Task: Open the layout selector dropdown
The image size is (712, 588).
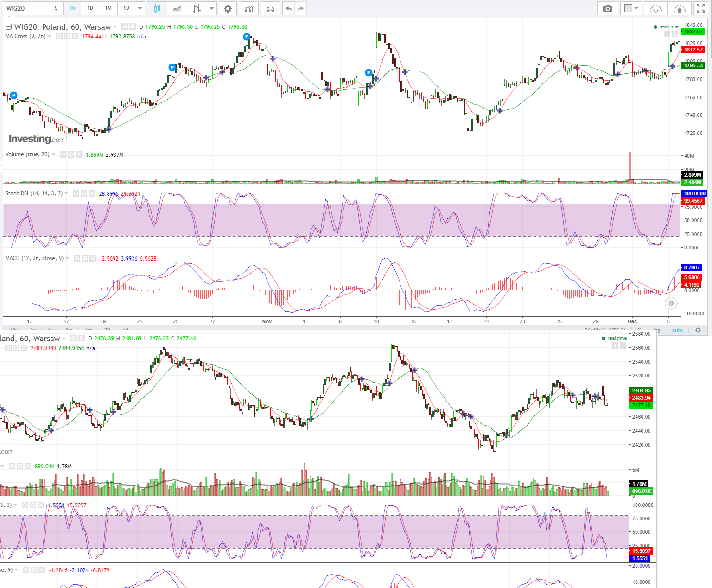Action: [631, 8]
